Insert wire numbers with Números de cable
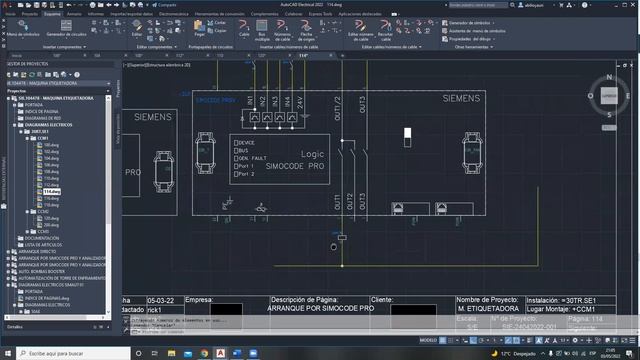The image size is (640, 360). tap(282, 30)
